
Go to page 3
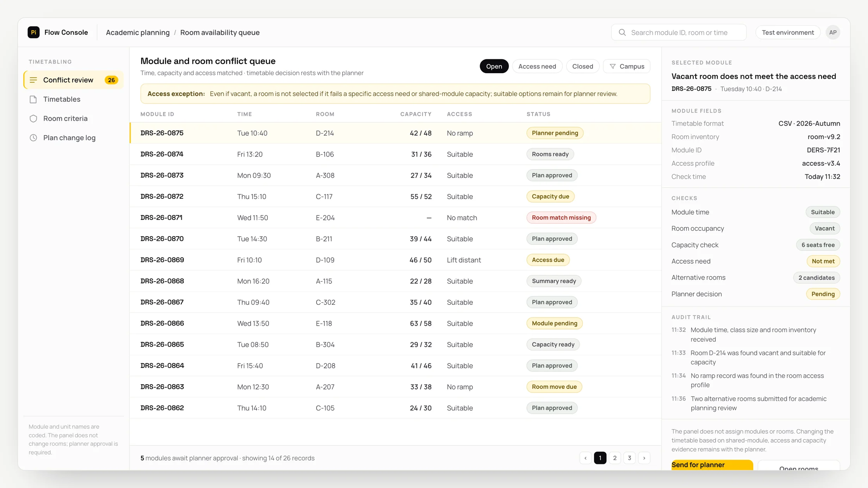630,458
